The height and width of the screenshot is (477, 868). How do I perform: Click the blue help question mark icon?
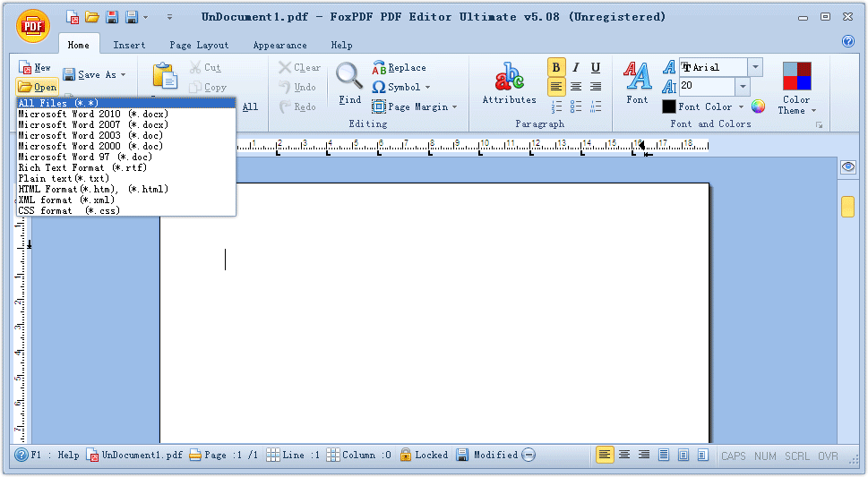(x=848, y=41)
